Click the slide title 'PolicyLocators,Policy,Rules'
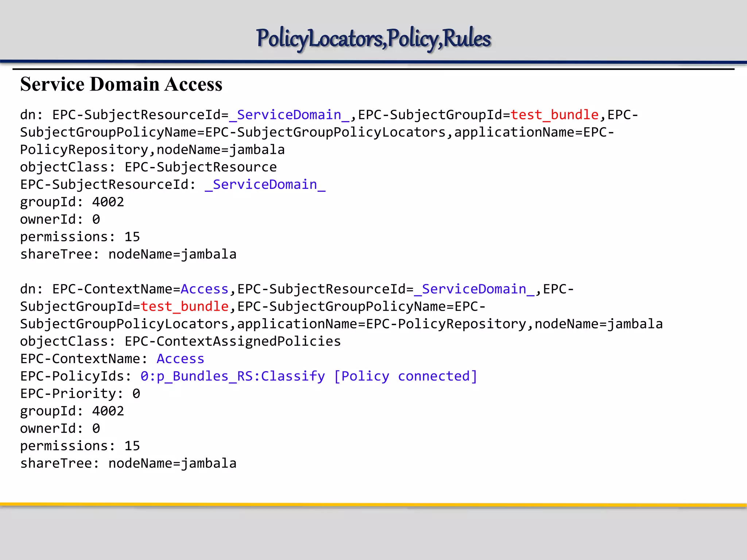Image resolution: width=747 pixels, height=560 pixels. pos(373,39)
